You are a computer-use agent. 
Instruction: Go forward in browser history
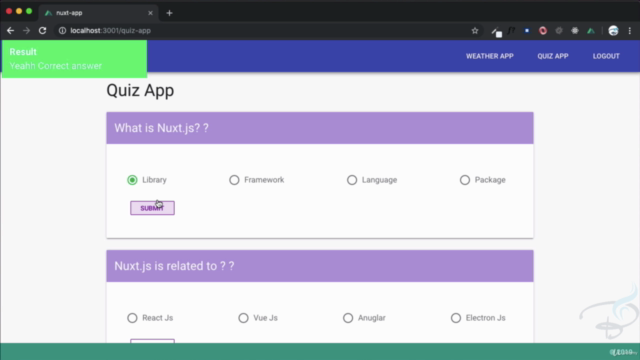click(x=27, y=31)
